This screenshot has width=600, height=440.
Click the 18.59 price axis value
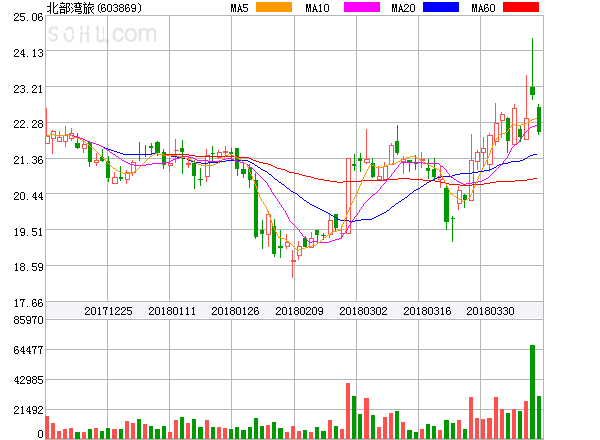click(x=28, y=267)
